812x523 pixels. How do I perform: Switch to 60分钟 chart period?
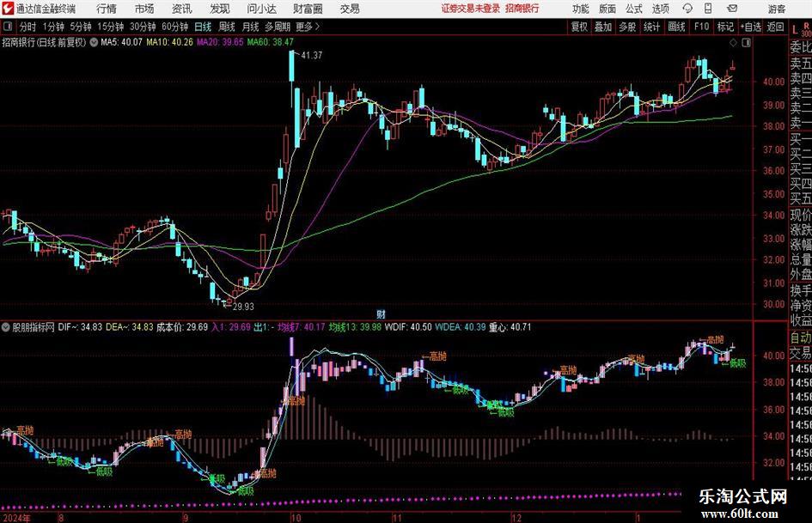(174, 27)
